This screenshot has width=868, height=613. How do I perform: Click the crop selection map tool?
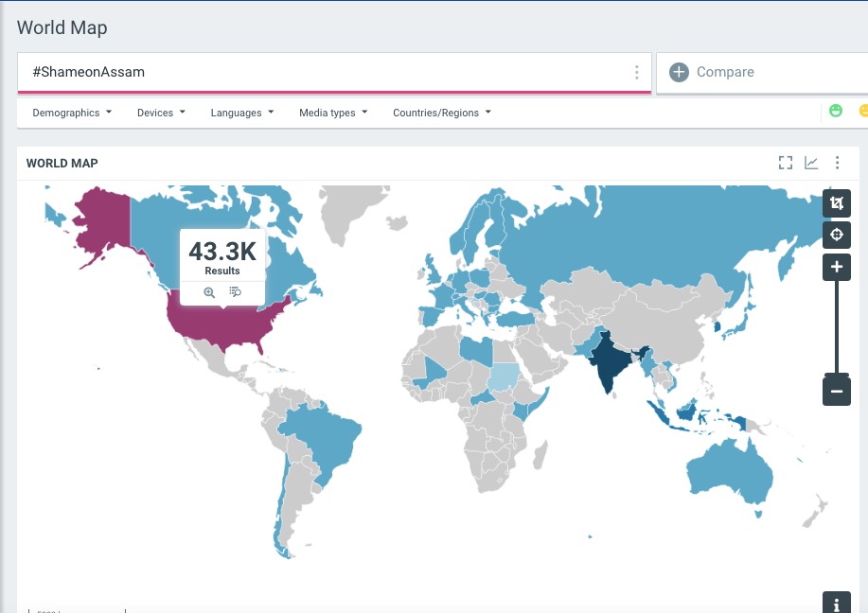[x=837, y=203]
